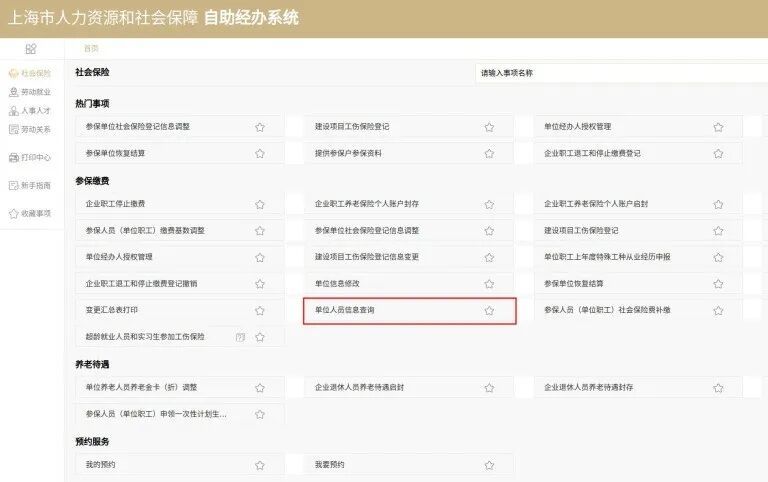Click the star for 企业退休人员养老待遇启封

[x=489, y=388]
